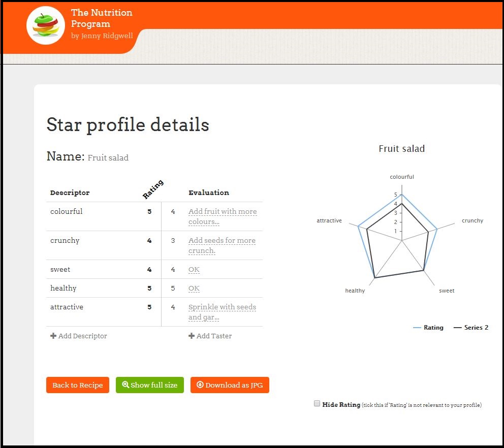Edit the 'Add seeds for more crunch' evaluation

click(222, 245)
